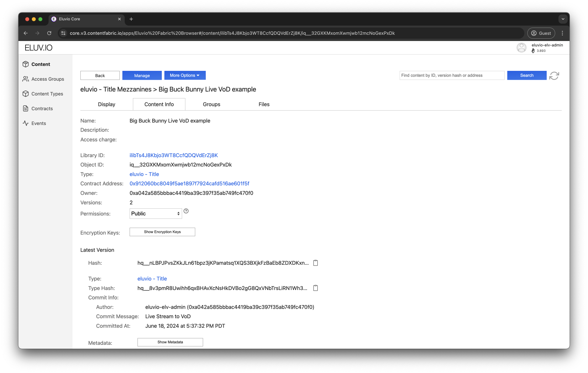Open the Library ID link
This screenshot has width=588, height=373.
[174, 155]
